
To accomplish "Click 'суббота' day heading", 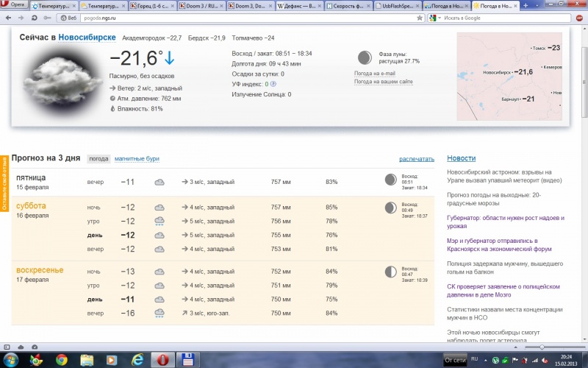I will (x=31, y=206).
